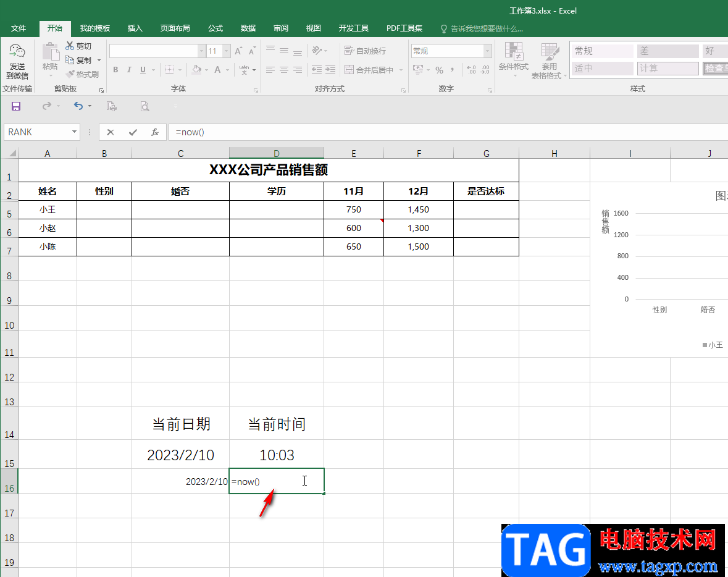Open the 文件 File tab
This screenshot has height=577, width=728.
click(x=19, y=28)
